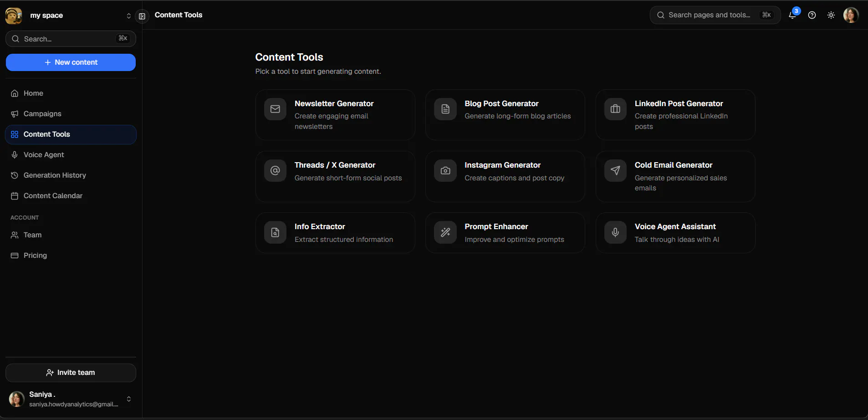Click the Voice Agent Assistant microphone icon
The height and width of the screenshot is (420, 868).
tap(615, 232)
